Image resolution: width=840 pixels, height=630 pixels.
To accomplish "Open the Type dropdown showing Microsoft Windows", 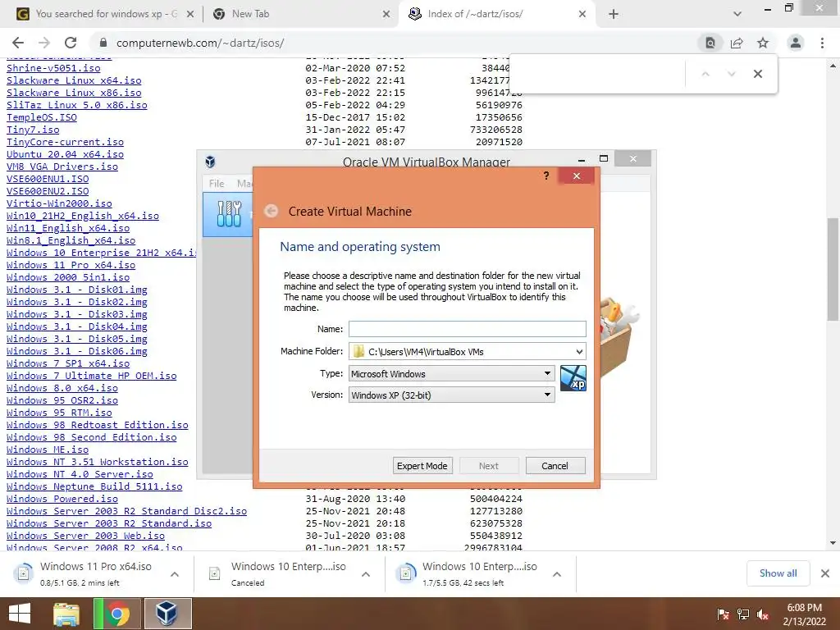I will point(452,373).
